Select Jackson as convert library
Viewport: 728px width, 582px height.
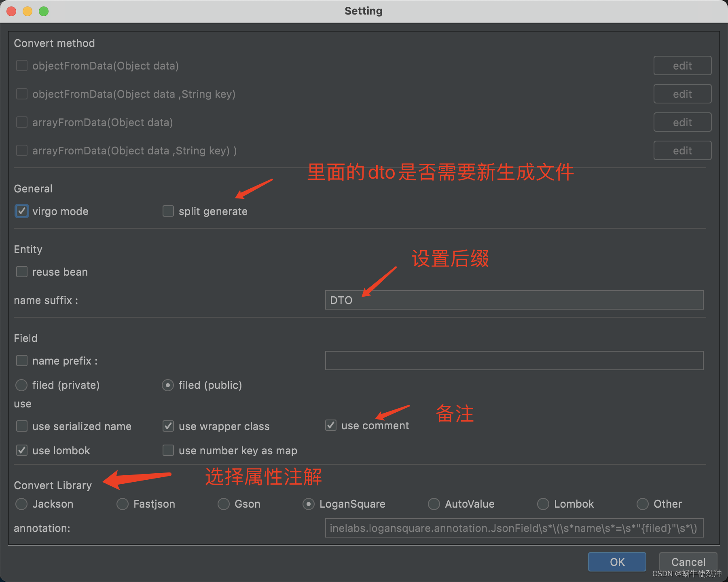(21, 504)
